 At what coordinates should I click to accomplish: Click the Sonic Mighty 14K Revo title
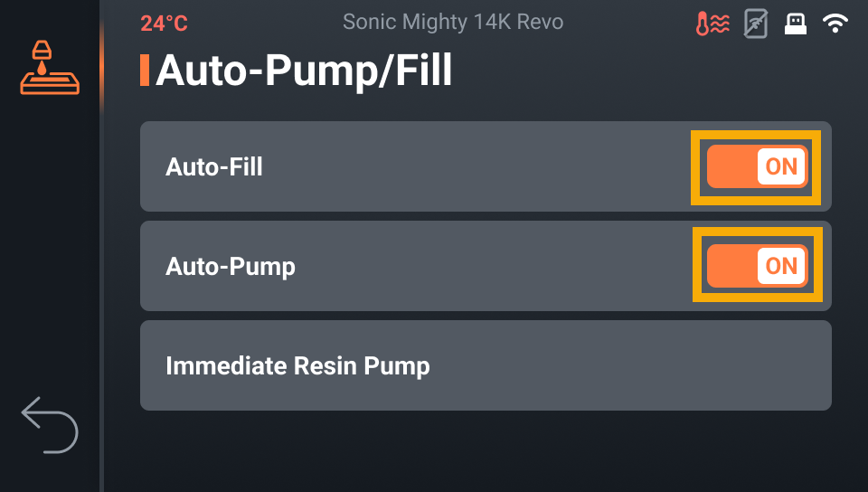(x=453, y=23)
